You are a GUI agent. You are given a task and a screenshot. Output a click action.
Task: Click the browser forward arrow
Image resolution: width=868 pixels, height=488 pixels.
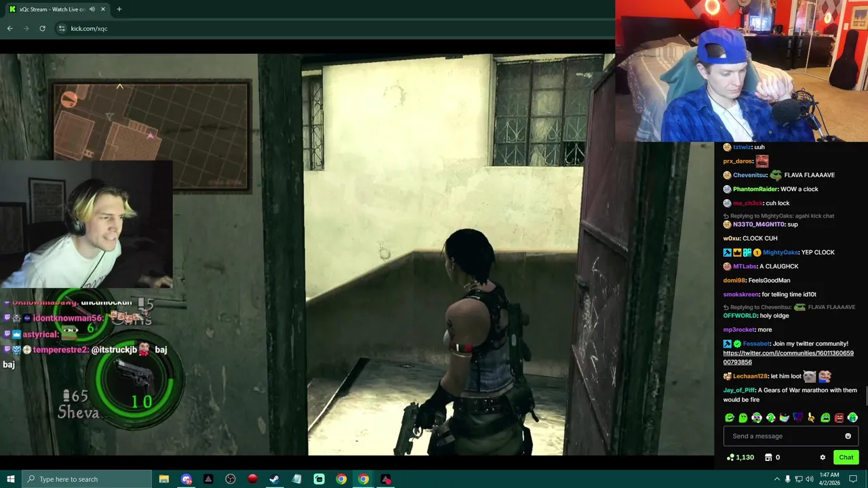point(26,28)
